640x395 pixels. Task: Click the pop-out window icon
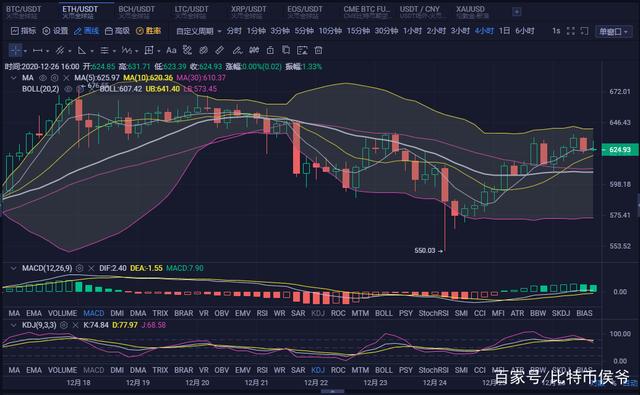pos(584,31)
